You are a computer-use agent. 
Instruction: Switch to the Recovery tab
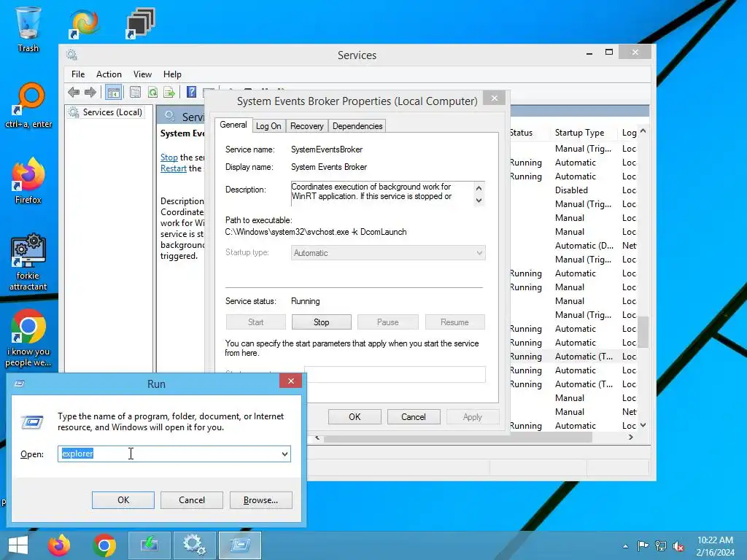pos(307,126)
